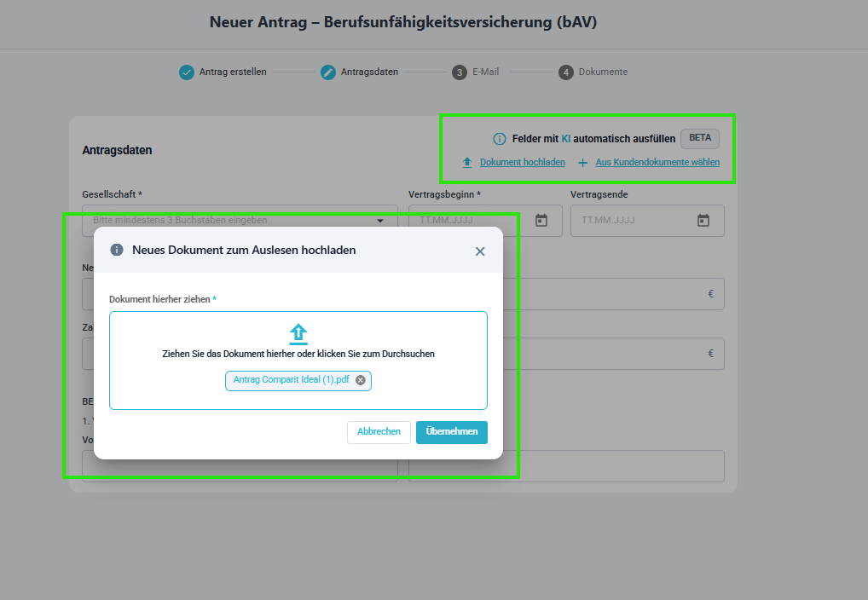Click the plus icon before Aus Kundendokumente wählen

click(x=583, y=162)
